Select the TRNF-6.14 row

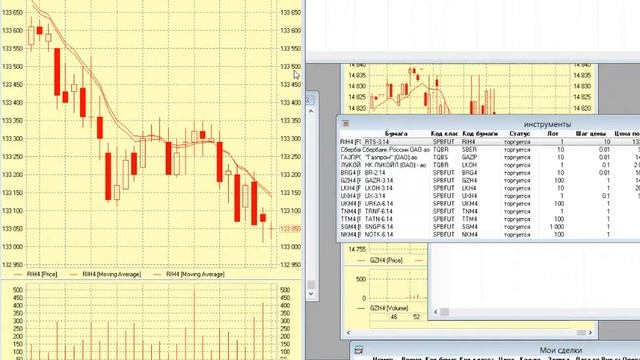[490, 211]
